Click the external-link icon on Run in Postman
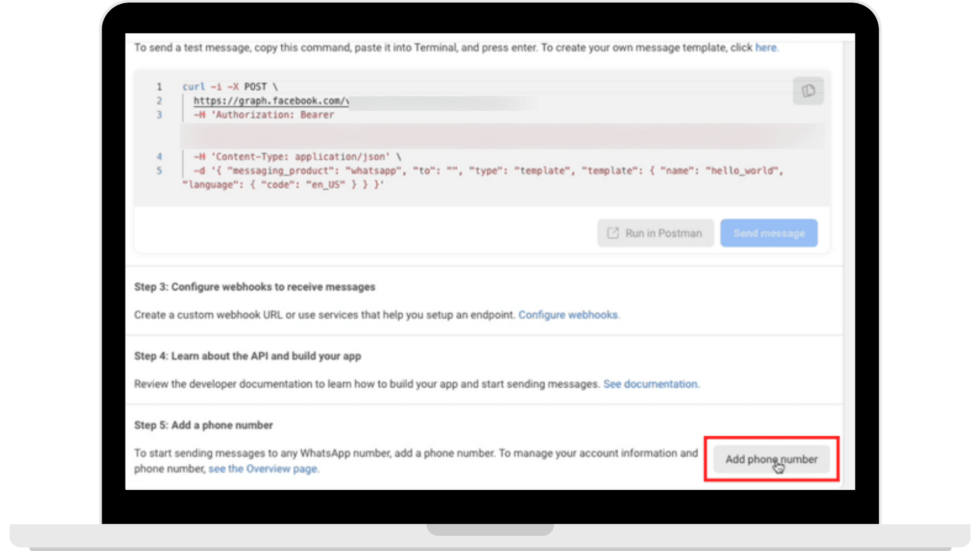Screen dimensions: 980x551 click(x=612, y=233)
